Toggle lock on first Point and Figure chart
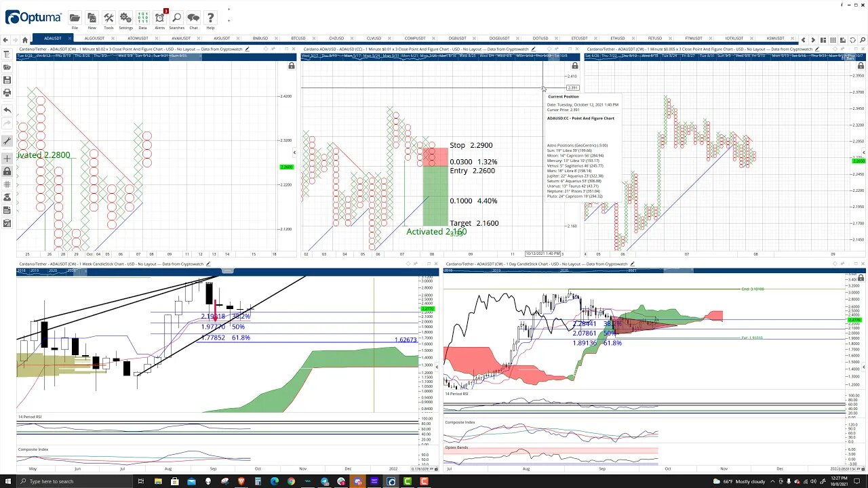The width and height of the screenshot is (868, 488). coord(292,66)
